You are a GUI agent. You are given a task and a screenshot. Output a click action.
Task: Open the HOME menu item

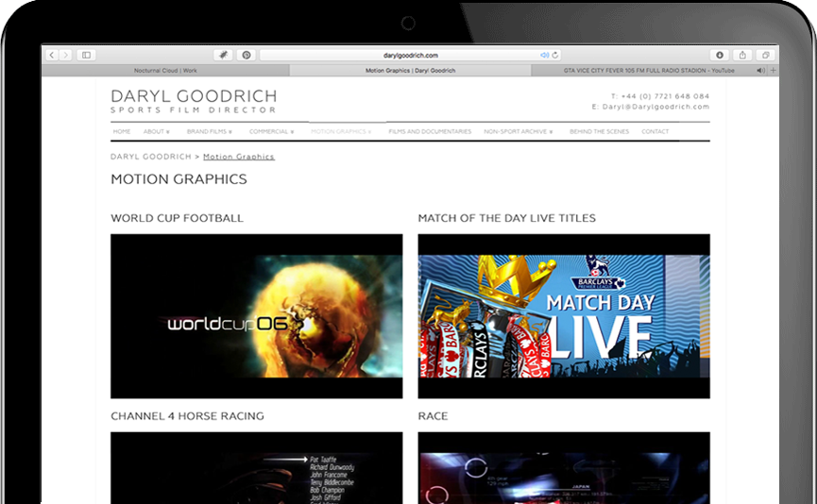point(122,132)
